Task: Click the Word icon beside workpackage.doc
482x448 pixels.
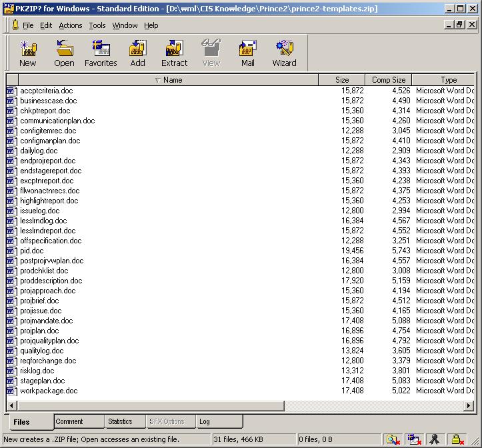Action: tap(11, 391)
